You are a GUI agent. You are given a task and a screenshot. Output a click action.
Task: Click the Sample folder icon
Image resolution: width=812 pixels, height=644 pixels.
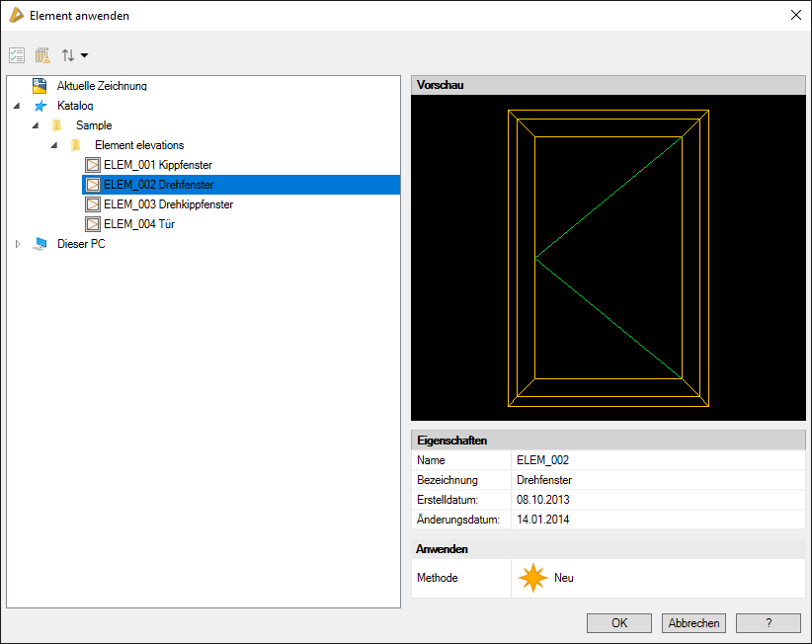58,125
